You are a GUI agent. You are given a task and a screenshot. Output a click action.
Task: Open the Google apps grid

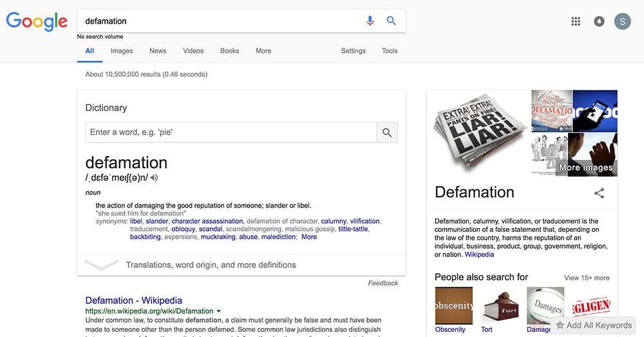point(576,21)
